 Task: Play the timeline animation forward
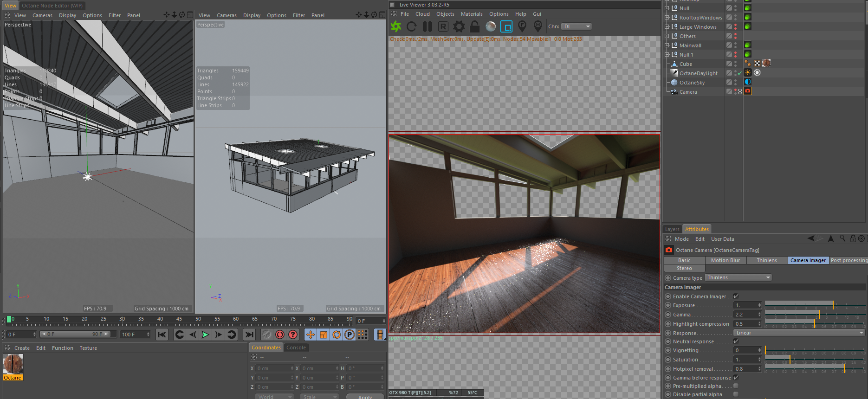click(205, 334)
